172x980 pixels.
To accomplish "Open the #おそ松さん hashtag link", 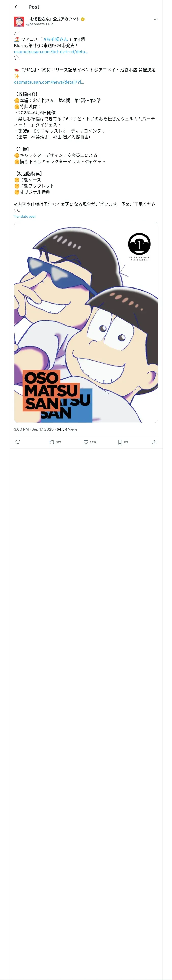I will (55, 39).
